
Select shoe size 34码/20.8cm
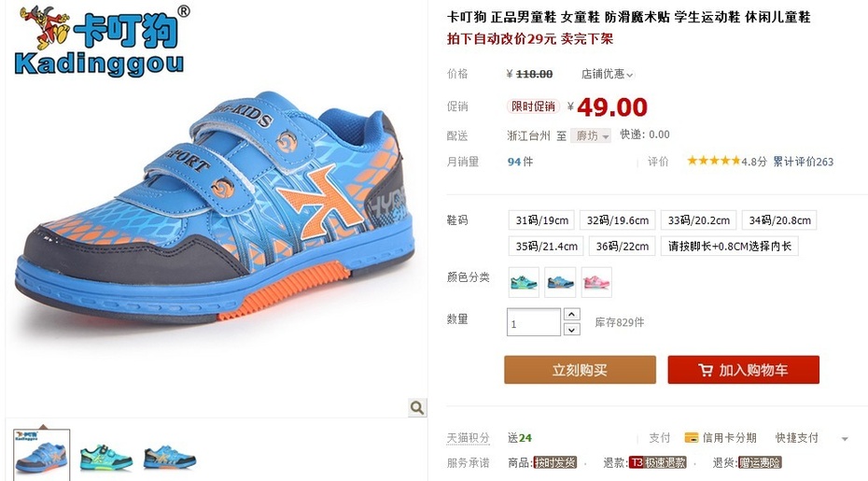(x=779, y=220)
